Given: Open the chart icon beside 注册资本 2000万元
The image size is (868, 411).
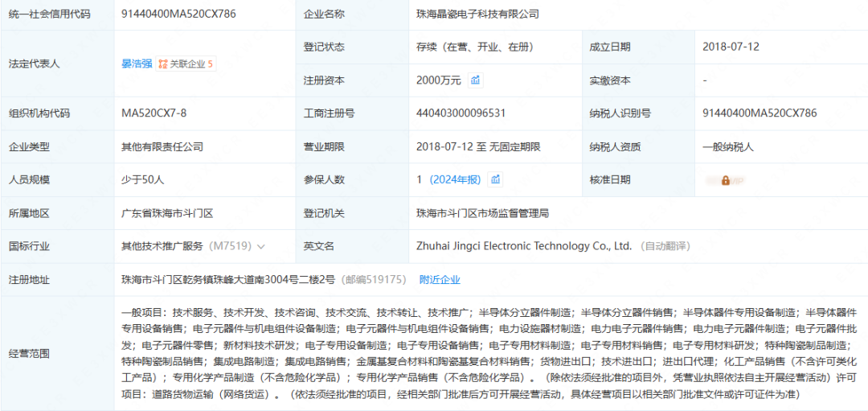Looking at the screenshot, I should tap(476, 80).
